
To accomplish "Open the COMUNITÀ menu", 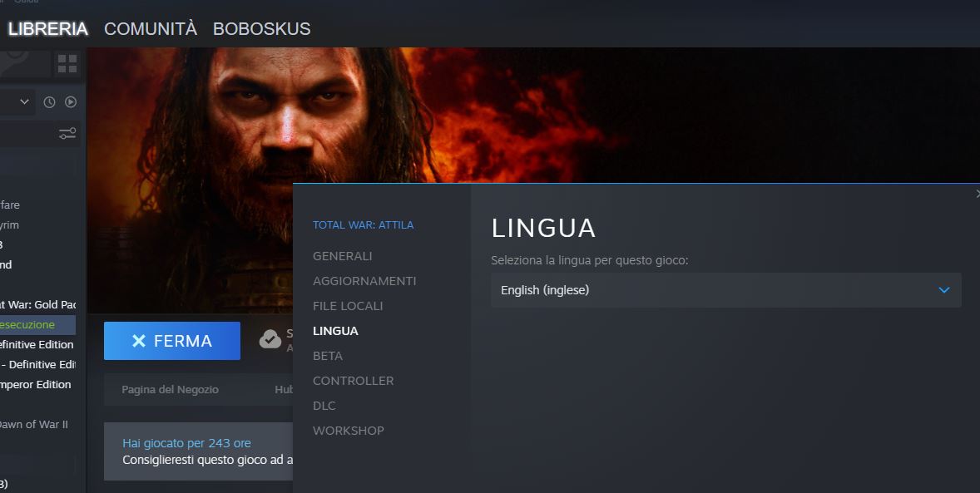I will 151,29.
